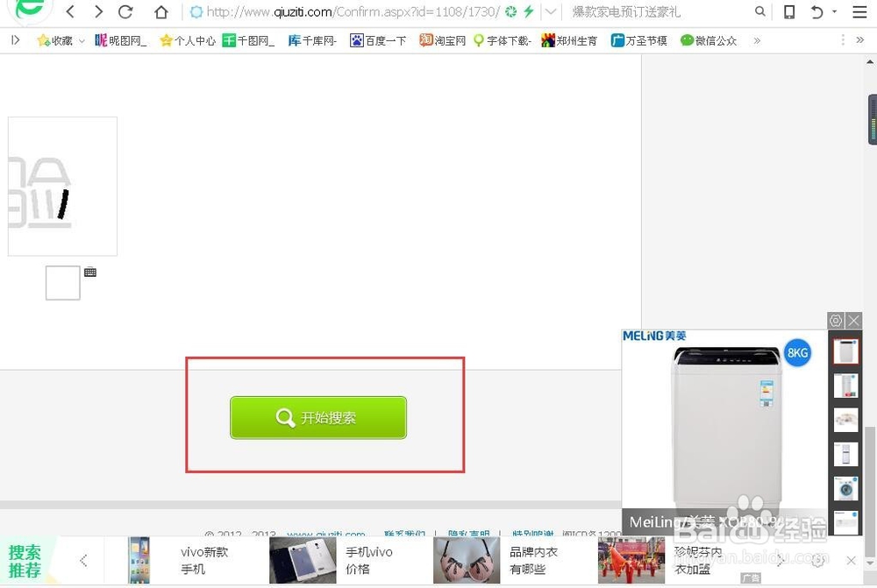
Task: Click inside the captcha text input box
Action: point(61,282)
